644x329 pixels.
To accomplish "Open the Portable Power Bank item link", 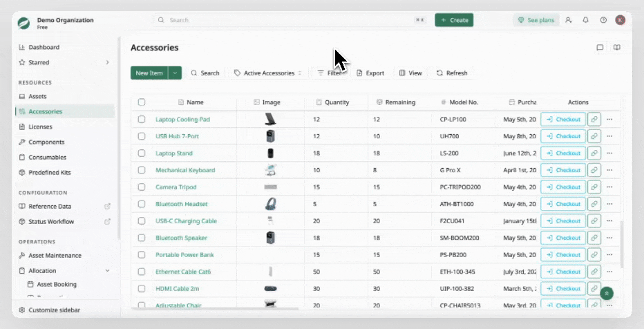I will click(x=184, y=254).
